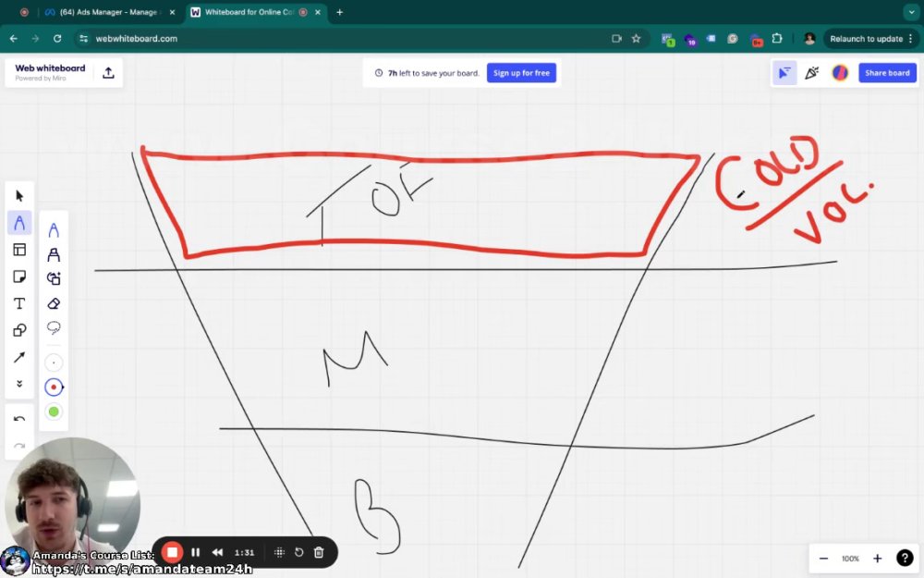The height and width of the screenshot is (578, 924).
Task: Select the sticky note tool
Action: [x=19, y=277]
